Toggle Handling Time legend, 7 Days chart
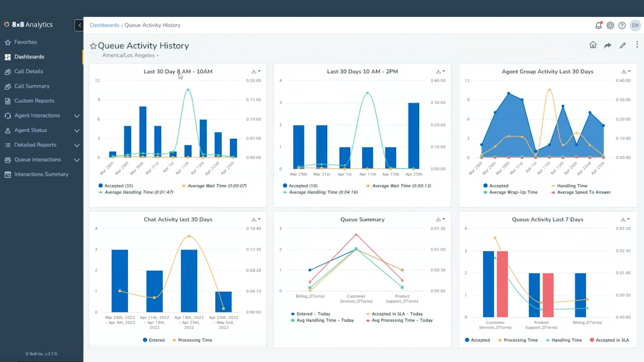 [564, 340]
